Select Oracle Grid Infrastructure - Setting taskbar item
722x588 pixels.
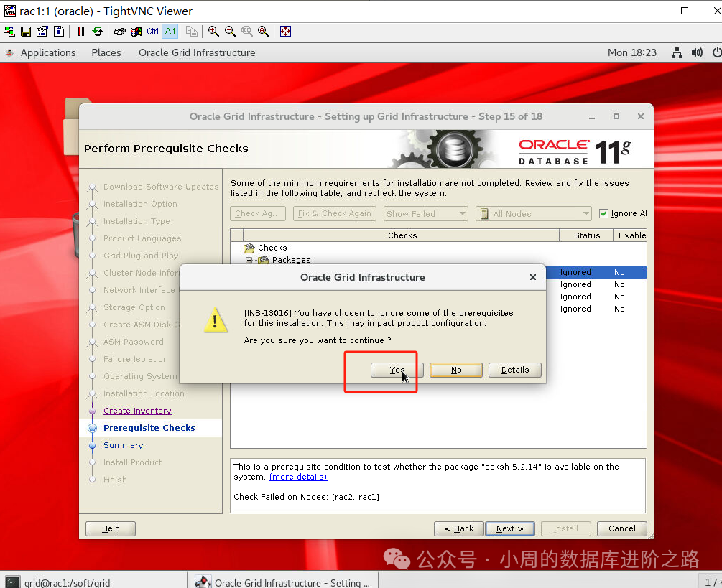(283, 582)
